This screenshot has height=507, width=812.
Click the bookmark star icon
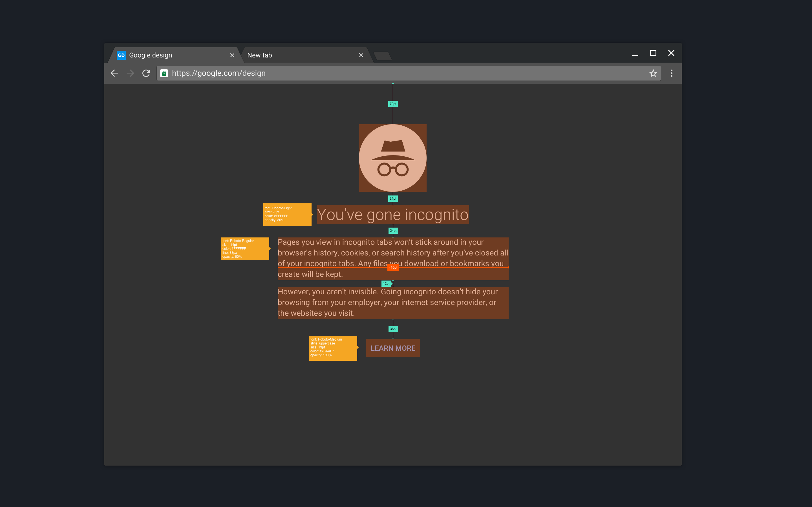coord(652,73)
